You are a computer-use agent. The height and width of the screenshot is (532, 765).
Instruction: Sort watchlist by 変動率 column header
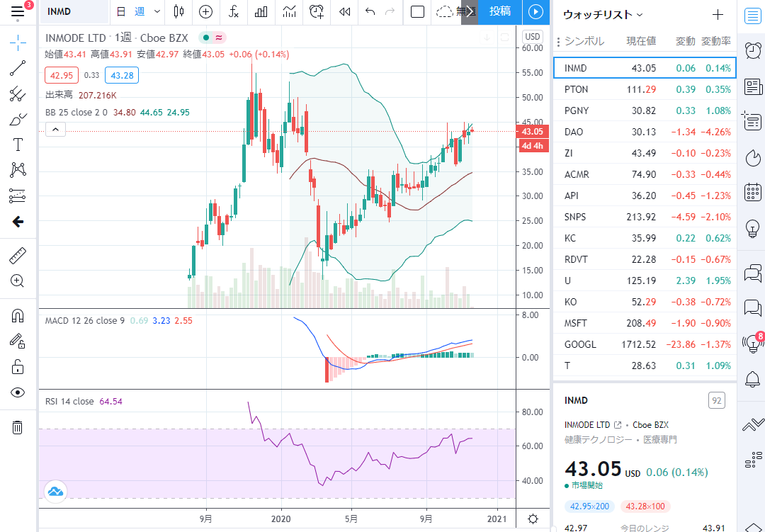[715, 42]
